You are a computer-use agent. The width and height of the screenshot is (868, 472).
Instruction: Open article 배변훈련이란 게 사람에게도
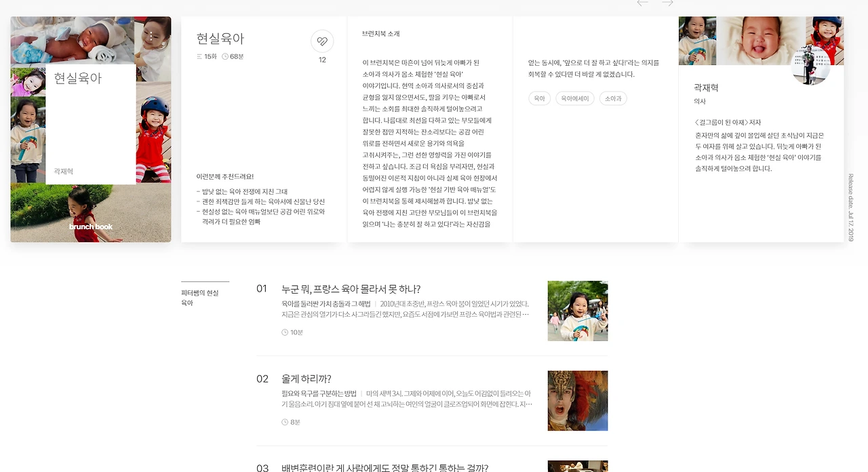click(x=384, y=467)
